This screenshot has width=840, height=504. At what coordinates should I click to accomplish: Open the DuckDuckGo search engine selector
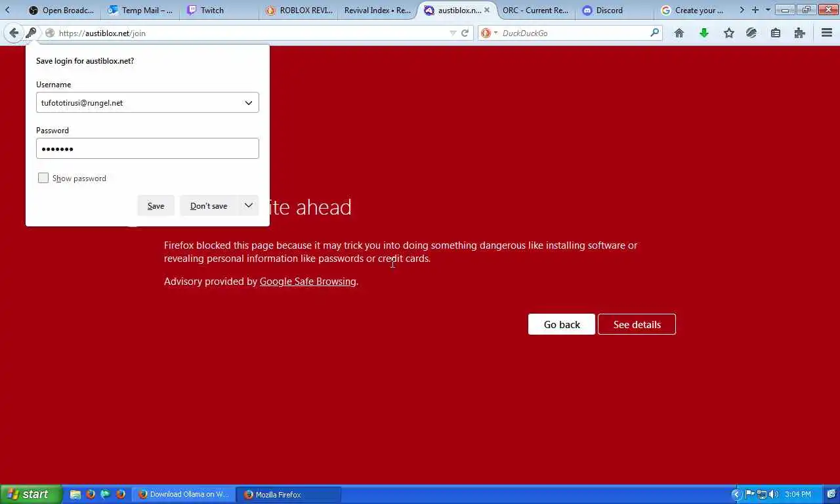489,33
